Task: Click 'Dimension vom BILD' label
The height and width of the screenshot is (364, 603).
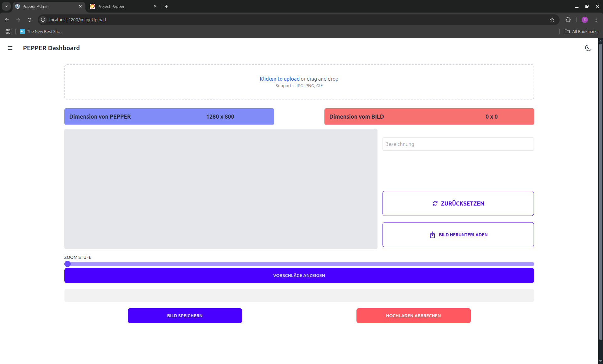Action: coord(356,116)
